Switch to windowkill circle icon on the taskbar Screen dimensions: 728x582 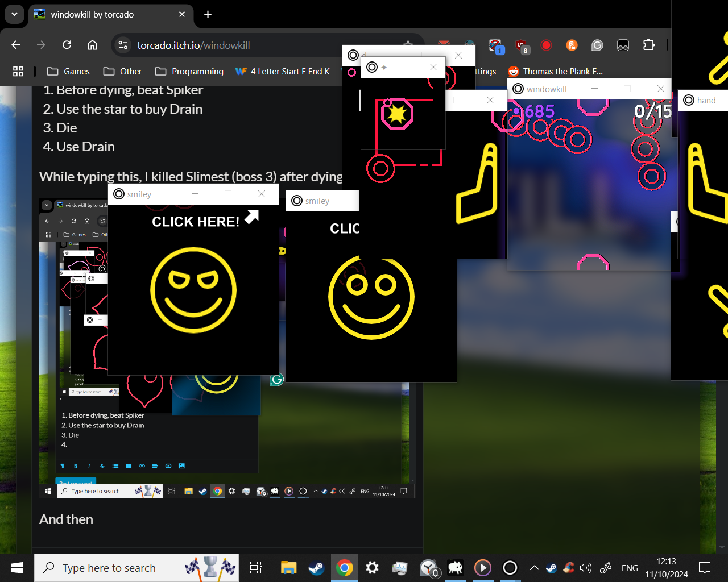(x=510, y=568)
